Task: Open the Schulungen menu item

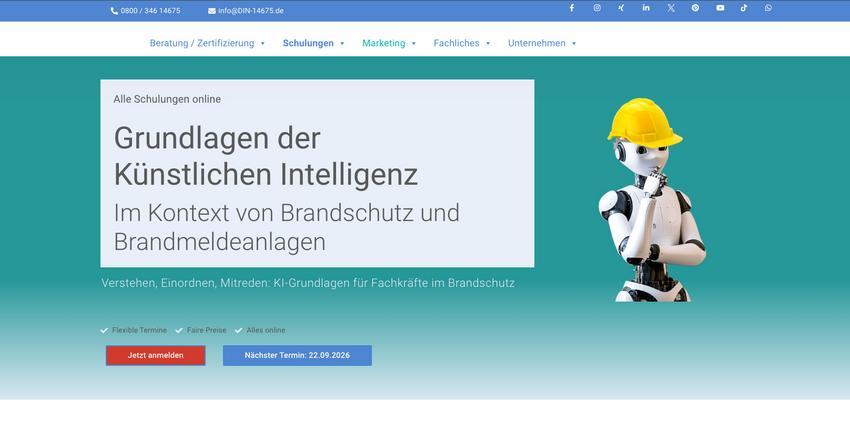Action: pyautogui.click(x=308, y=43)
